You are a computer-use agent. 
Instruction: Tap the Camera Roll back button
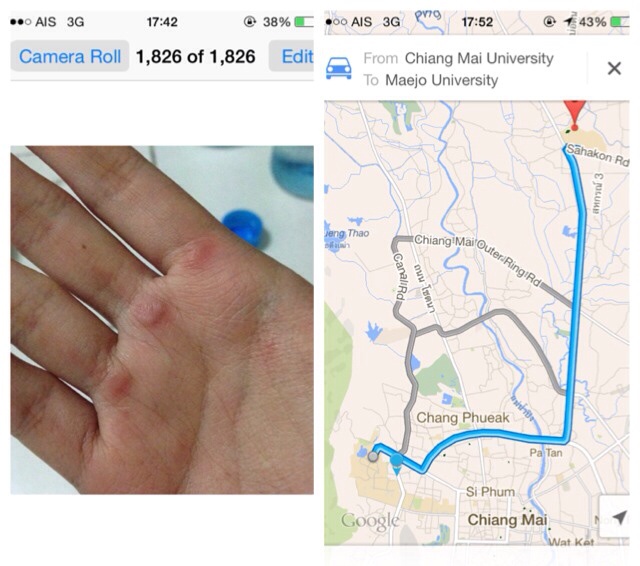[70, 56]
